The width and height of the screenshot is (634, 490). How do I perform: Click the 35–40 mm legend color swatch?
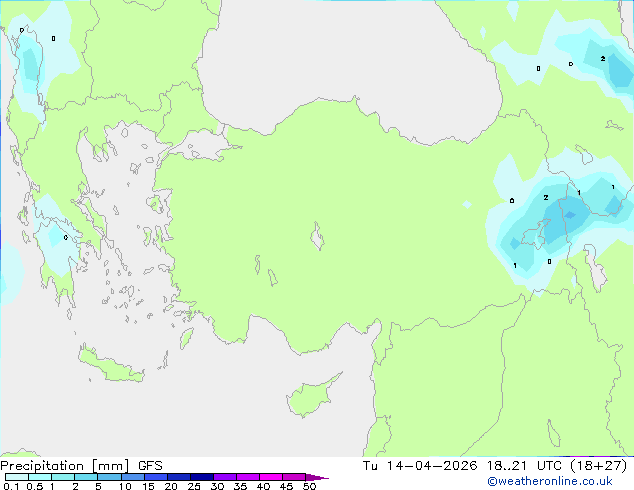[248, 477]
